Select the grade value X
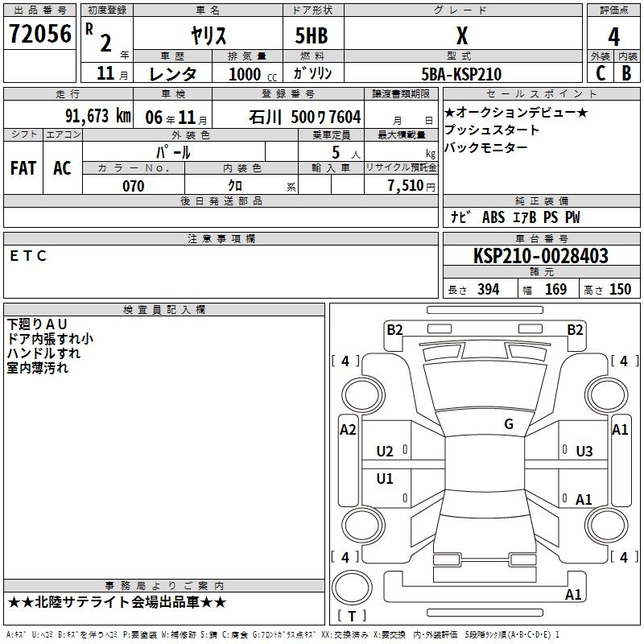 pos(462,35)
